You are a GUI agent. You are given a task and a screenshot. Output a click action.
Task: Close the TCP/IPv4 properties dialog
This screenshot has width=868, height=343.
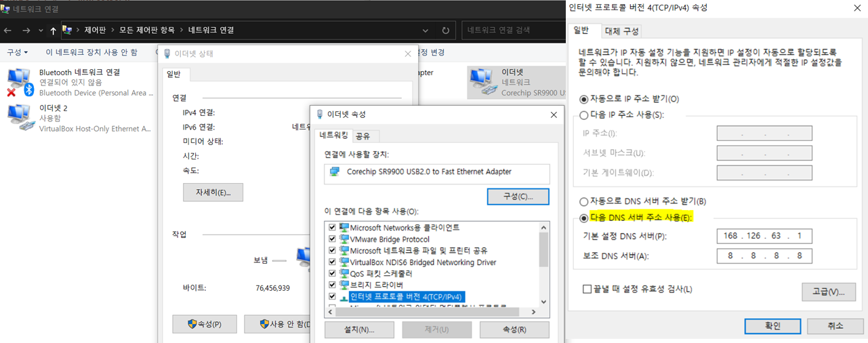pyautogui.click(x=856, y=8)
